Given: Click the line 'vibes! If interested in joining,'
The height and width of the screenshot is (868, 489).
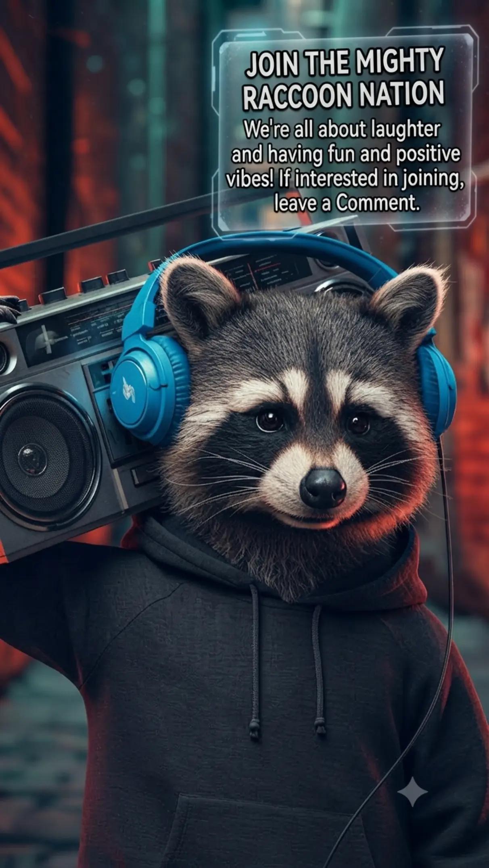Looking at the screenshot, I should pyautogui.click(x=345, y=179).
